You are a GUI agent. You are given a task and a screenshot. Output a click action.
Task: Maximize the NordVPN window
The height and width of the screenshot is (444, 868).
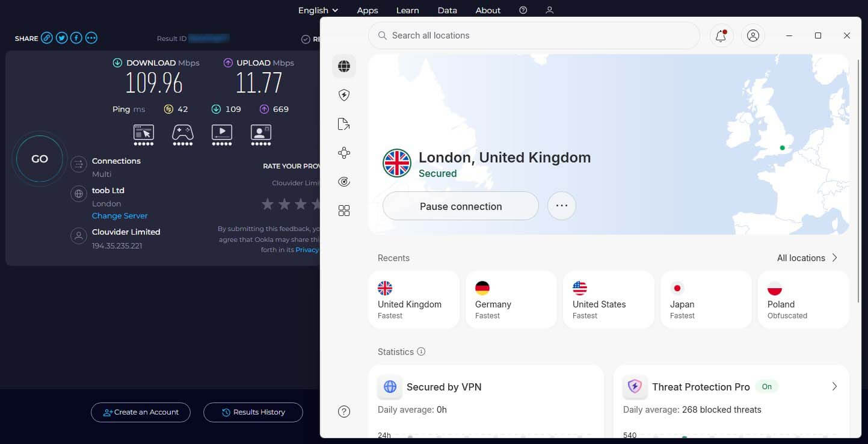(x=818, y=35)
